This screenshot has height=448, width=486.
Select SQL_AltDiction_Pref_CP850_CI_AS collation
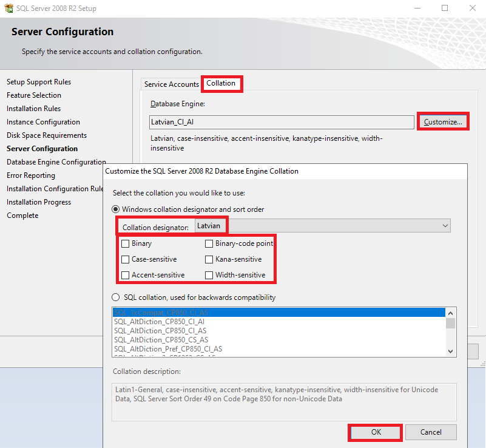click(x=279, y=349)
